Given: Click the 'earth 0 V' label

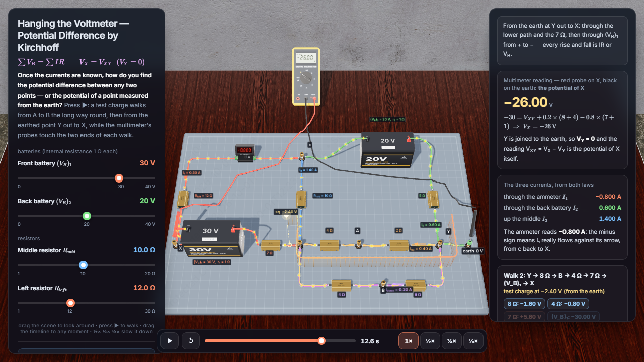Looking at the screenshot, I should point(473,251).
